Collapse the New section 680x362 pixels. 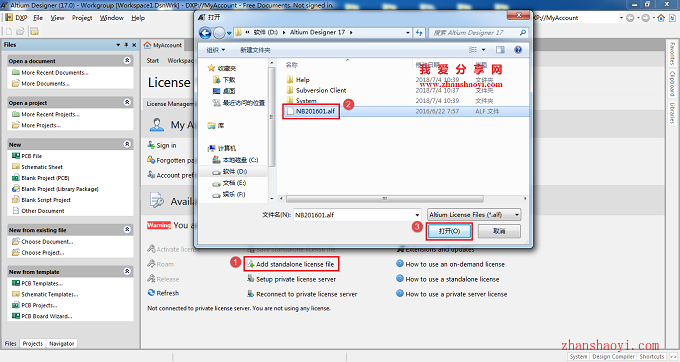tap(127, 144)
